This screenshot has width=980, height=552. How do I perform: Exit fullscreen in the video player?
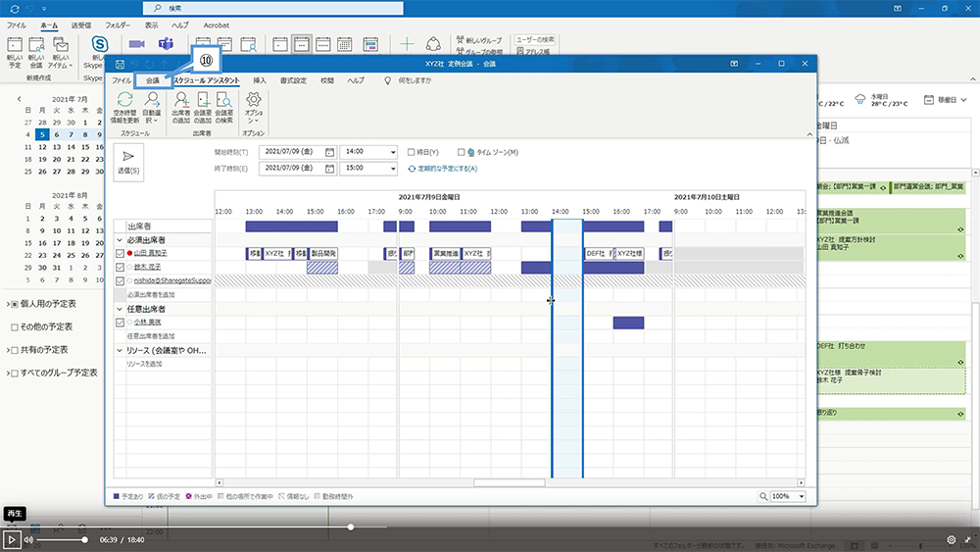pyautogui.click(x=967, y=539)
